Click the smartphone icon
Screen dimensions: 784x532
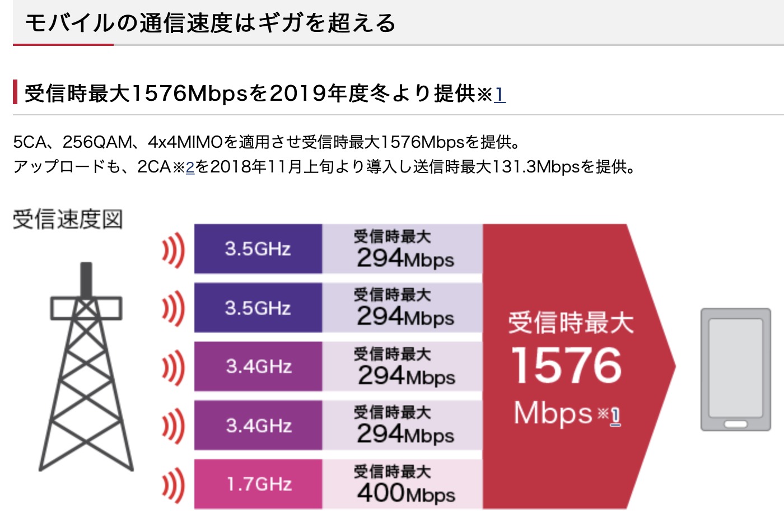735,370
